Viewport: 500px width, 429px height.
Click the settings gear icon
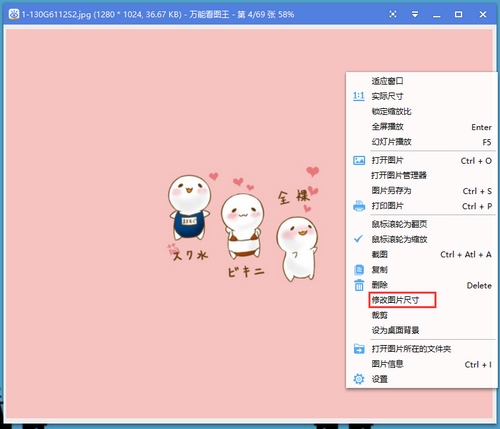point(359,379)
